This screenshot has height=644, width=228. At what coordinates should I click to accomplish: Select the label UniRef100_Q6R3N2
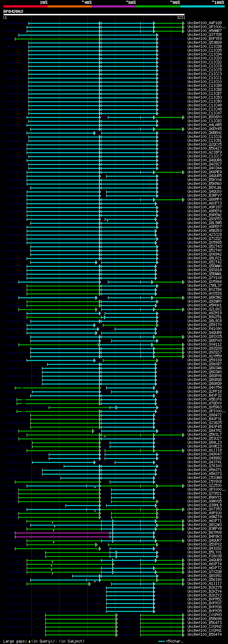click(x=204, y=298)
